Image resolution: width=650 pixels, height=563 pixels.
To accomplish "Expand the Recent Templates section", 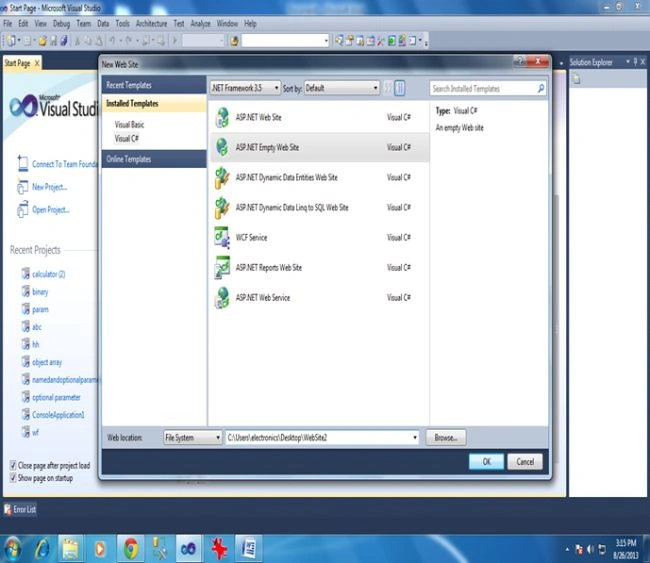I will 154,85.
